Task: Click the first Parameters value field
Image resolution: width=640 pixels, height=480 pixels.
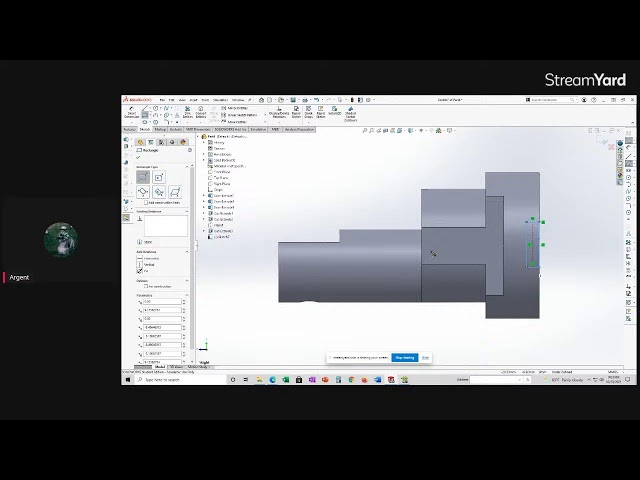Action: pos(162,301)
